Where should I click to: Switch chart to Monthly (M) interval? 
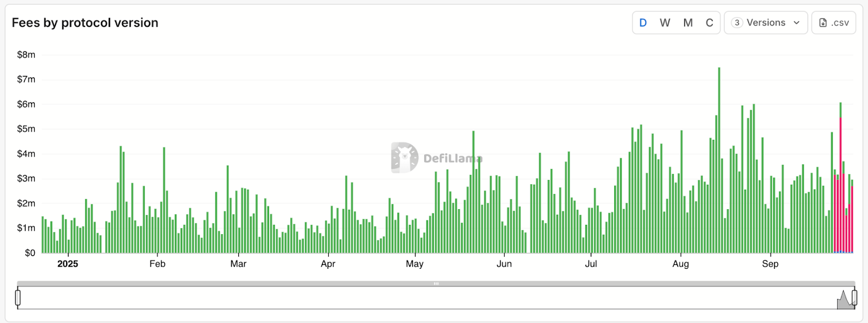(x=688, y=23)
